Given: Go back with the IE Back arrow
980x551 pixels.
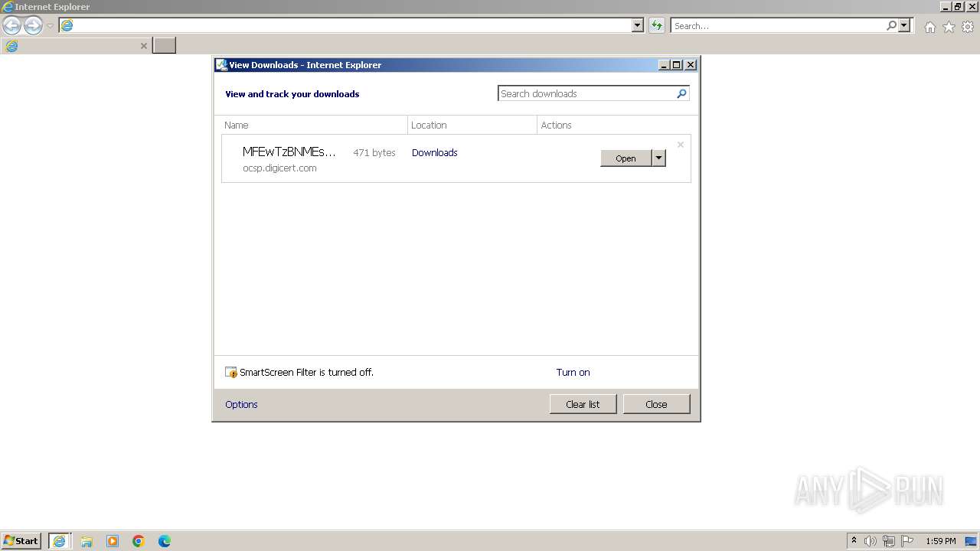Looking at the screenshot, I should pyautogui.click(x=11, y=26).
